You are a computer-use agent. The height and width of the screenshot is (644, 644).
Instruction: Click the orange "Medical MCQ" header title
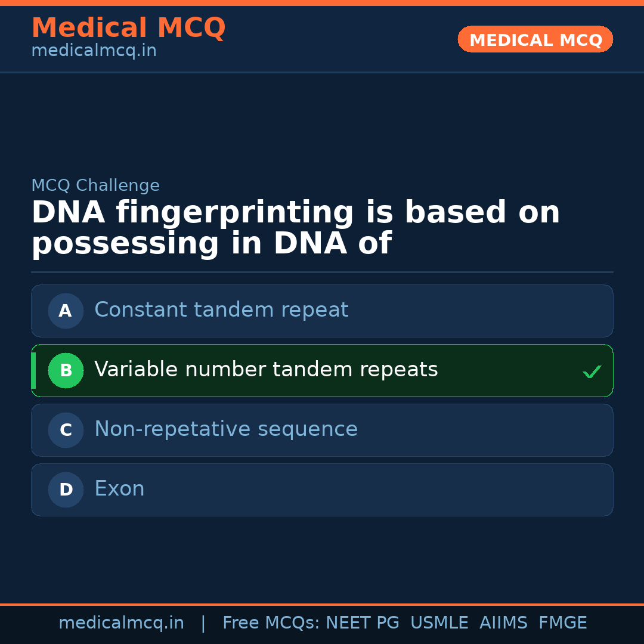[x=128, y=28]
